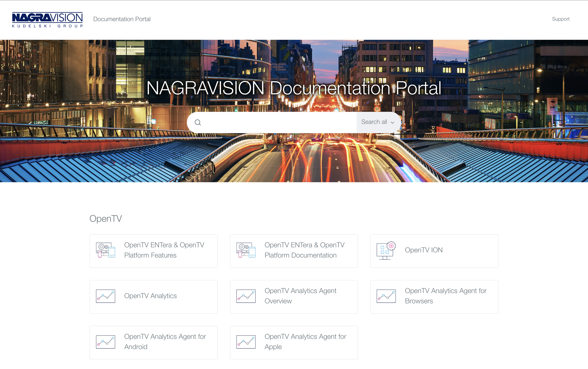Screen dimensions: 588x369
Task: Click the Documentation Portal header link
Action: 122,19
